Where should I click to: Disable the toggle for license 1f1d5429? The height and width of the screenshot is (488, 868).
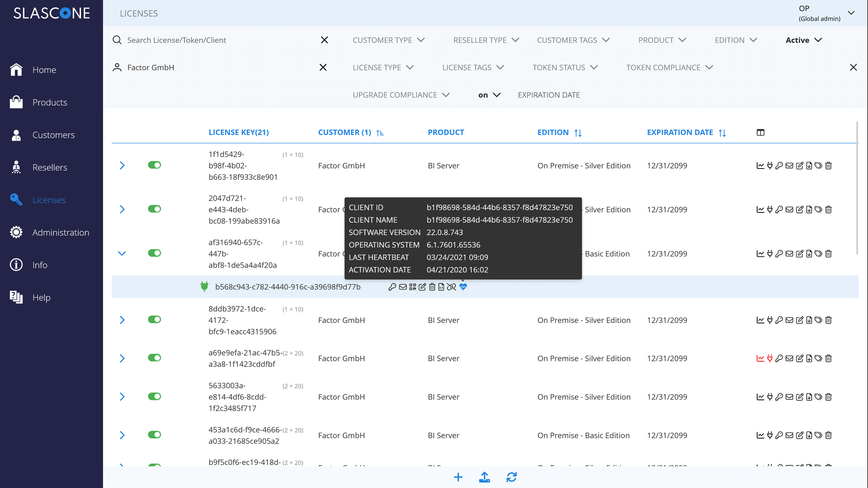[154, 165]
